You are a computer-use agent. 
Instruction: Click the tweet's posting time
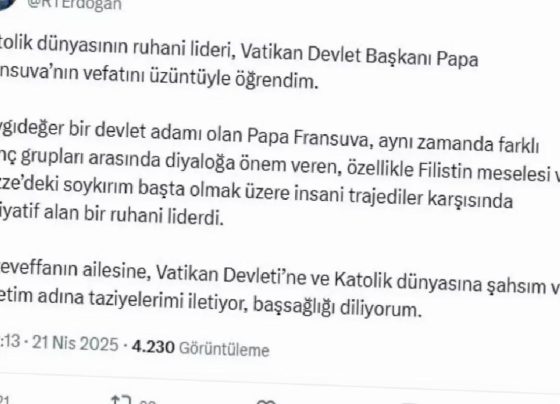(x=10, y=341)
